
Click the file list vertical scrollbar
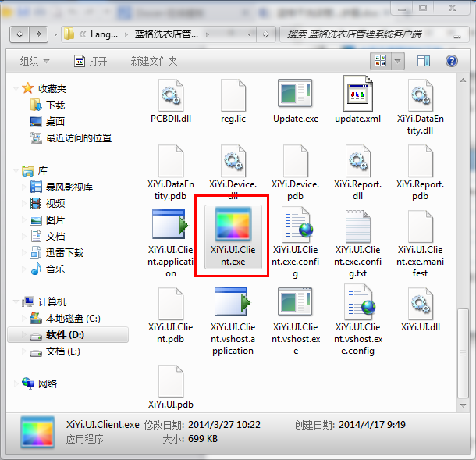pyautogui.click(x=463, y=234)
